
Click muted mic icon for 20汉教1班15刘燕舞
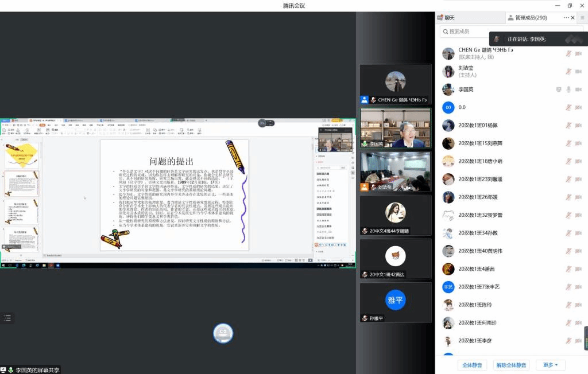pyautogui.click(x=568, y=143)
